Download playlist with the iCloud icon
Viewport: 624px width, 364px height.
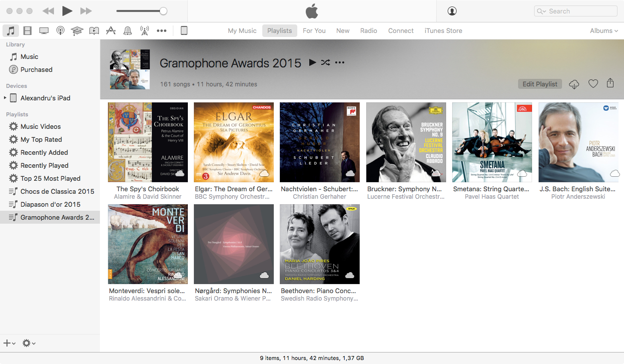point(574,84)
